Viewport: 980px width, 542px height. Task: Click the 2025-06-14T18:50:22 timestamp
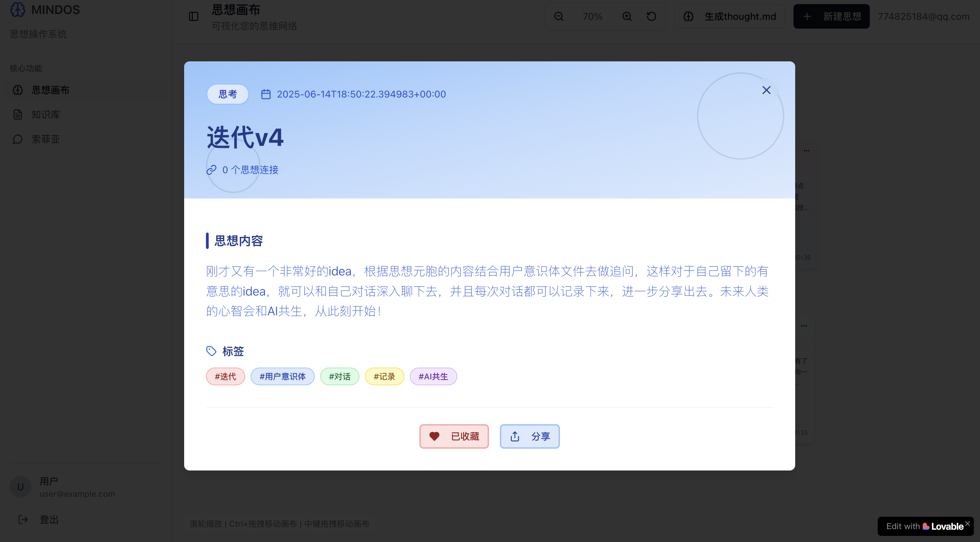coord(361,94)
